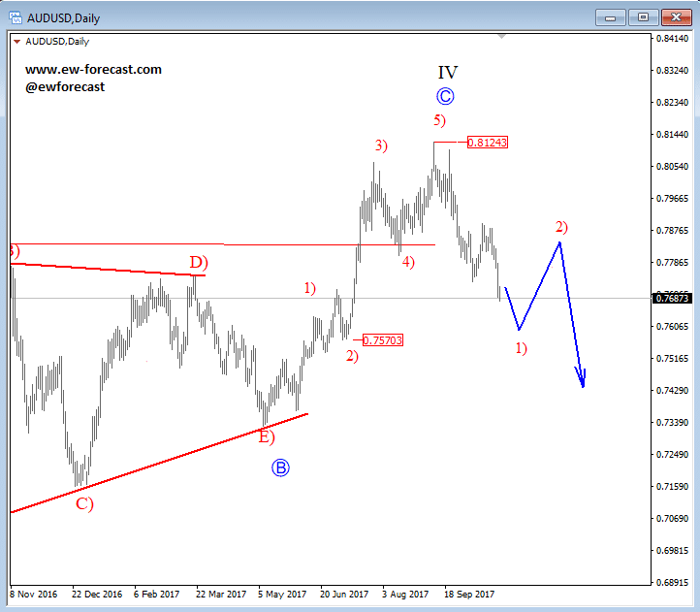Select the red E) wave label

coord(267,436)
